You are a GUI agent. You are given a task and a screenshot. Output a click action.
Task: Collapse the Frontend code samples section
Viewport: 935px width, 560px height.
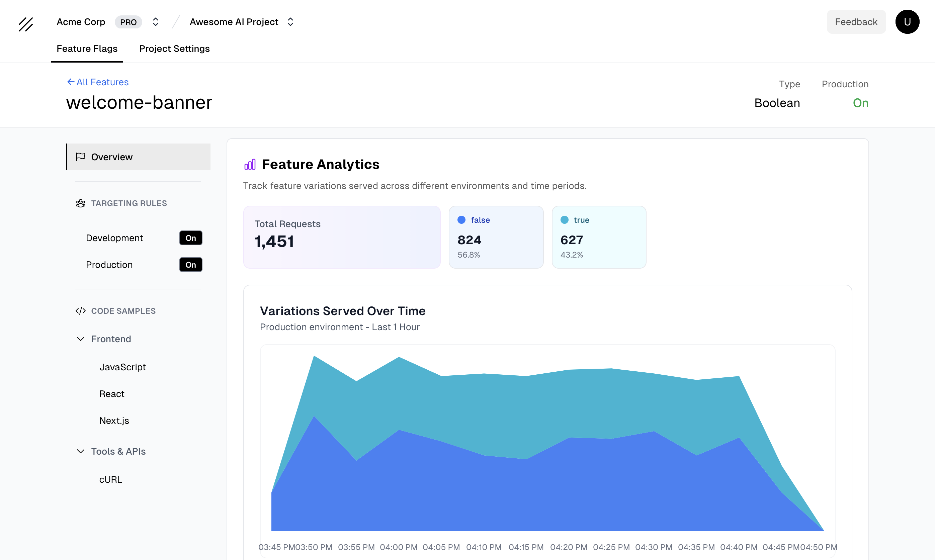(x=80, y=339)
